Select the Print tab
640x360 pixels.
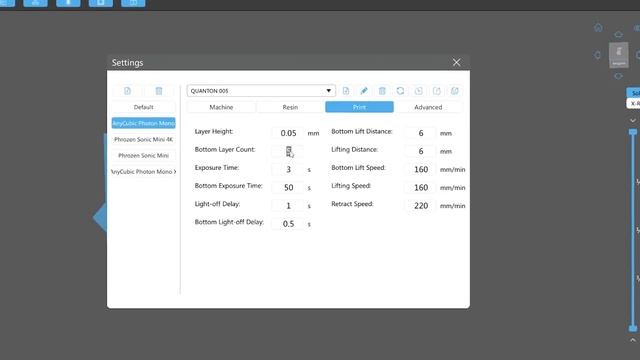click(x=359, y=107)
